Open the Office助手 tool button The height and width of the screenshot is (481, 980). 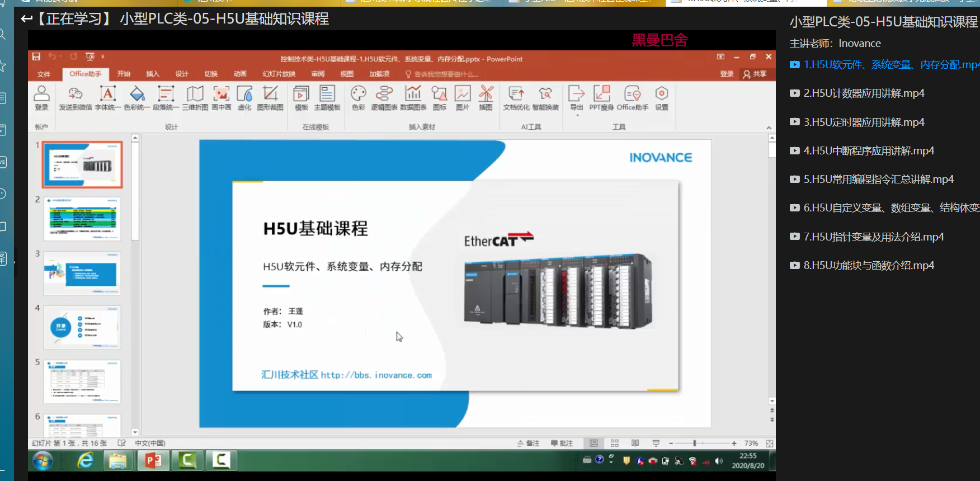click(633, 98)
